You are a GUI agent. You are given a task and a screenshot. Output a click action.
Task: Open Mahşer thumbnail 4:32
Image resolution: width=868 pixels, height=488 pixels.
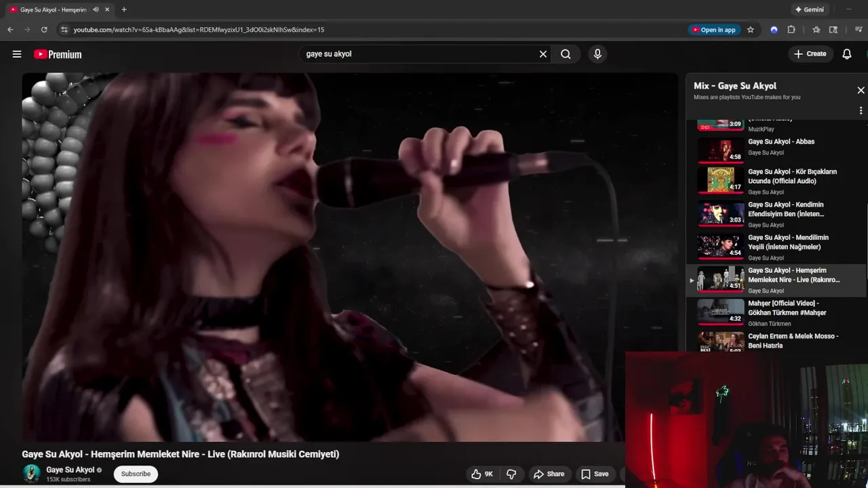point(721,311)
